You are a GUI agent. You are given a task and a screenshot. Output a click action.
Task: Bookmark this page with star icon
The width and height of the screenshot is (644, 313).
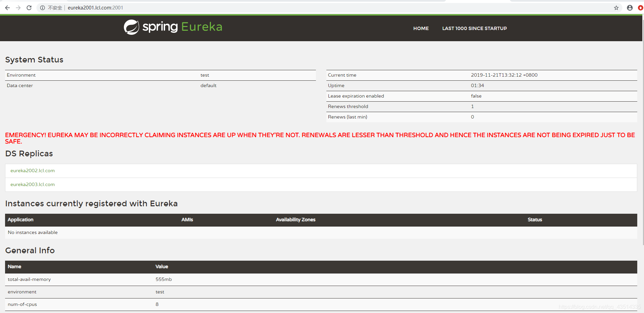pos(616,8)
